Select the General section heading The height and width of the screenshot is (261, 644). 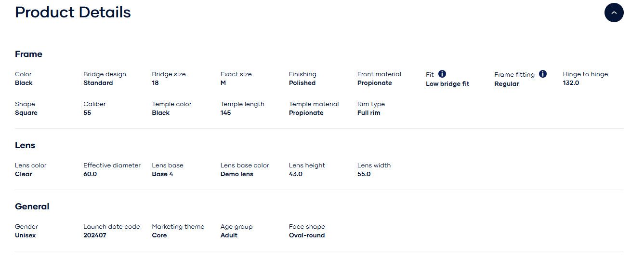[x=32, y=206]
